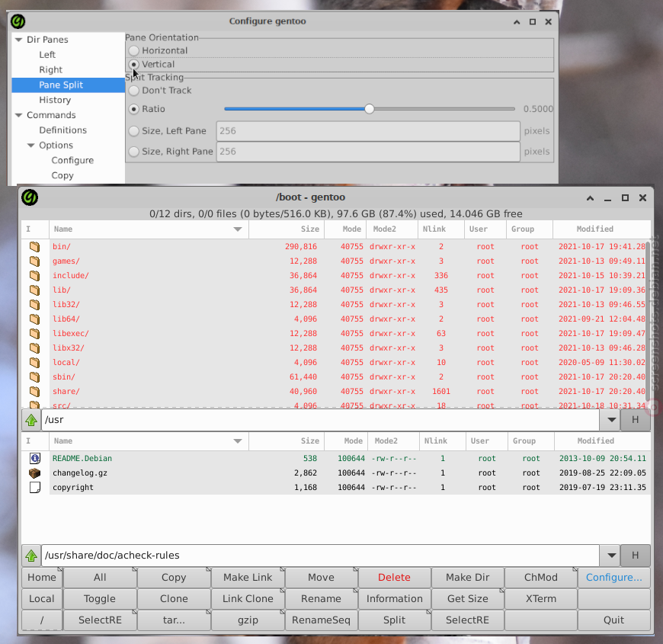Click the folder icon beside lib/
The width and height of the screenshot is (663, 644).
(x=34, y=290)
